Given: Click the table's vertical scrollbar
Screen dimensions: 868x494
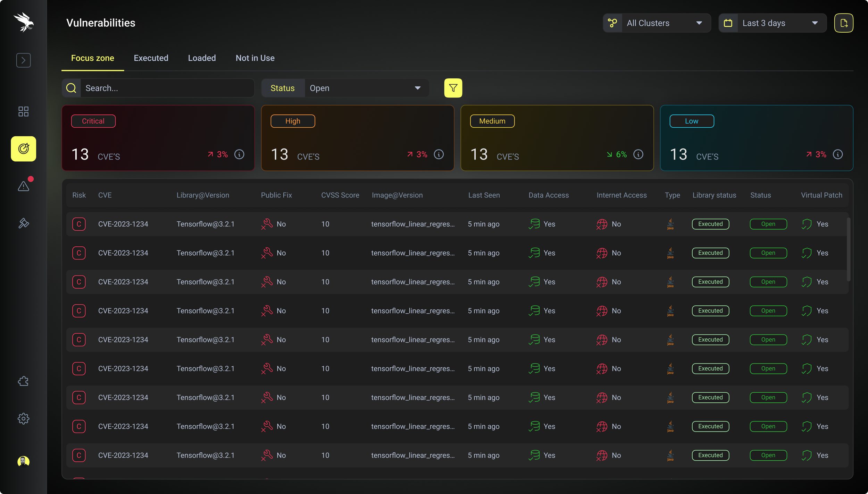Looking at the screenshot, I should pyautogui.click(x=848, y=249).
